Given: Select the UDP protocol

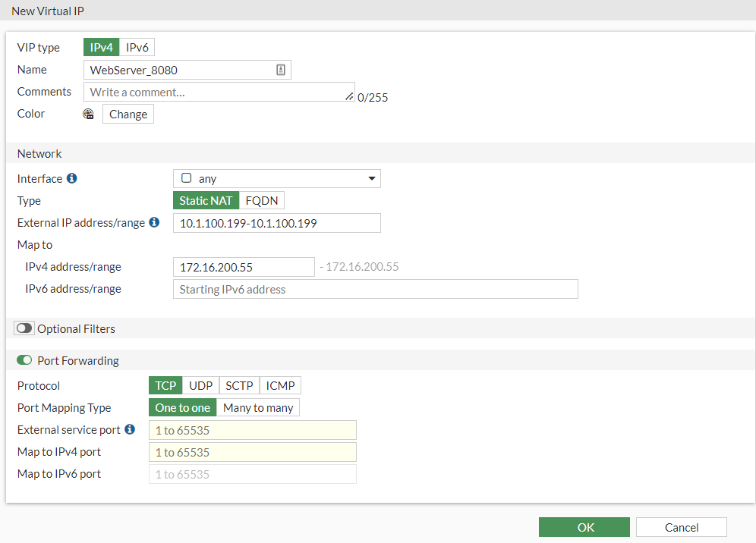Looking at the screenshot, I should click(x=200, y=385).
